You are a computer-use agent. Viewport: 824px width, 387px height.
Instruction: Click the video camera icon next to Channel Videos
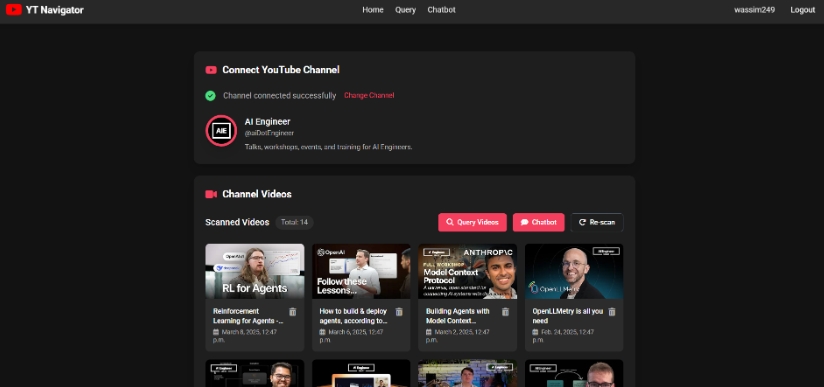[211, 194]
